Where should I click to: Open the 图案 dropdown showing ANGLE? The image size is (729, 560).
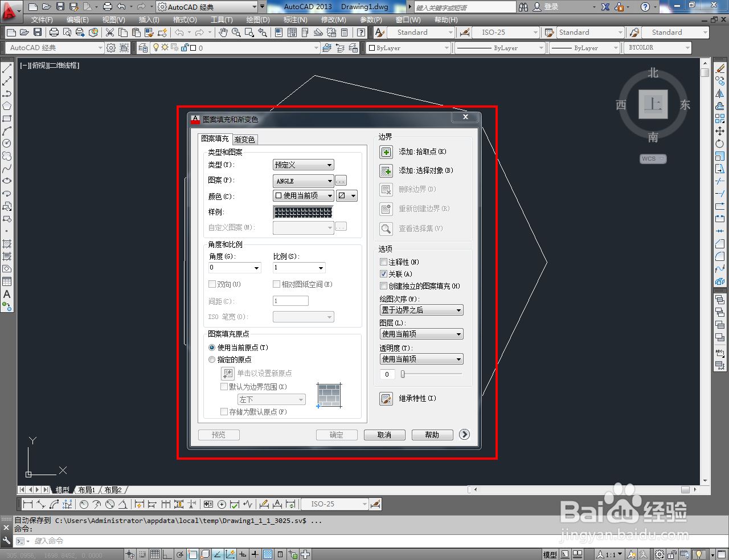point(304,181)
